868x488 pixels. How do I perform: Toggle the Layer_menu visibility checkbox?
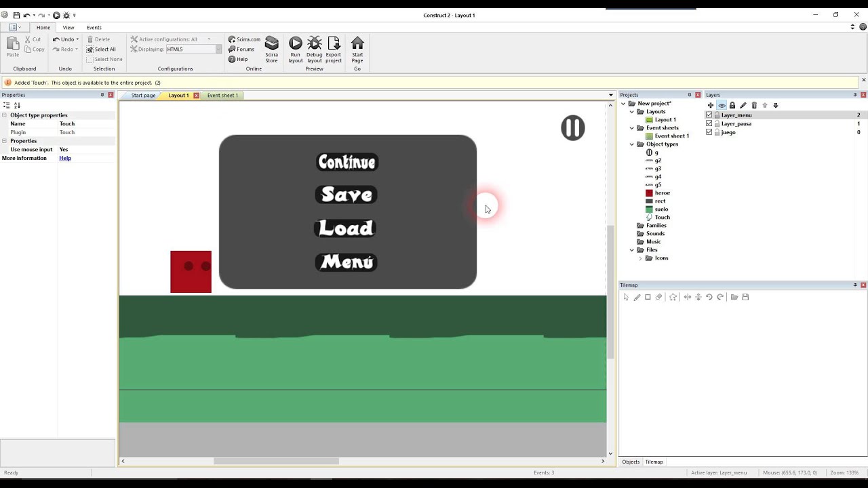[x=709, y=115]
